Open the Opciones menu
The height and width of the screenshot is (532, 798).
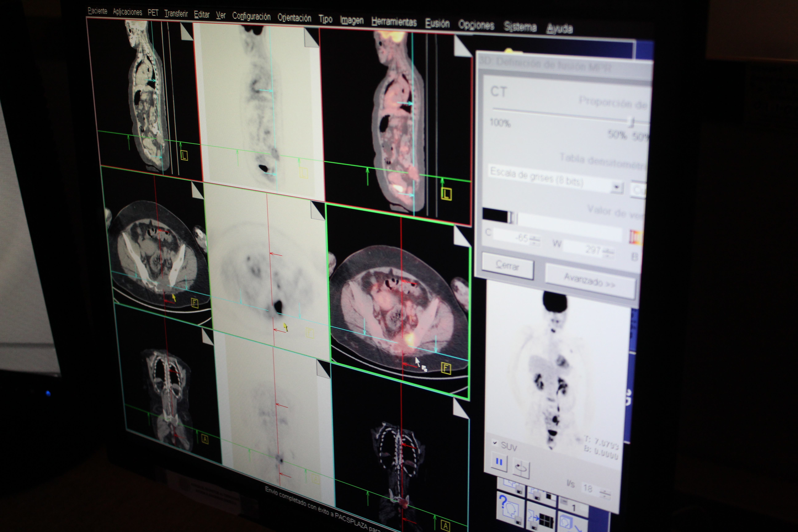(476, 25)
